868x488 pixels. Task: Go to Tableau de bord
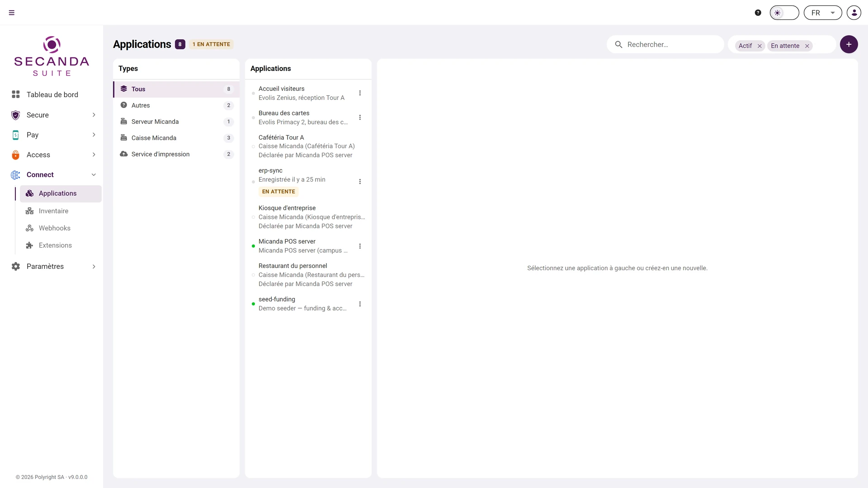(52, 94)
